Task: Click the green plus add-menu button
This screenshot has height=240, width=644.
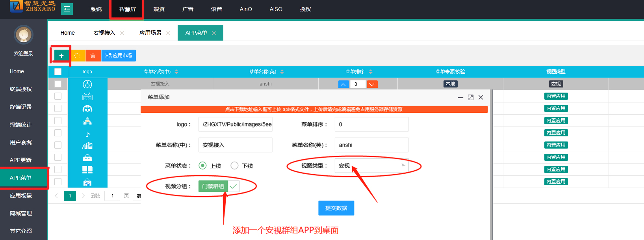Action: (x=61, y=56)
